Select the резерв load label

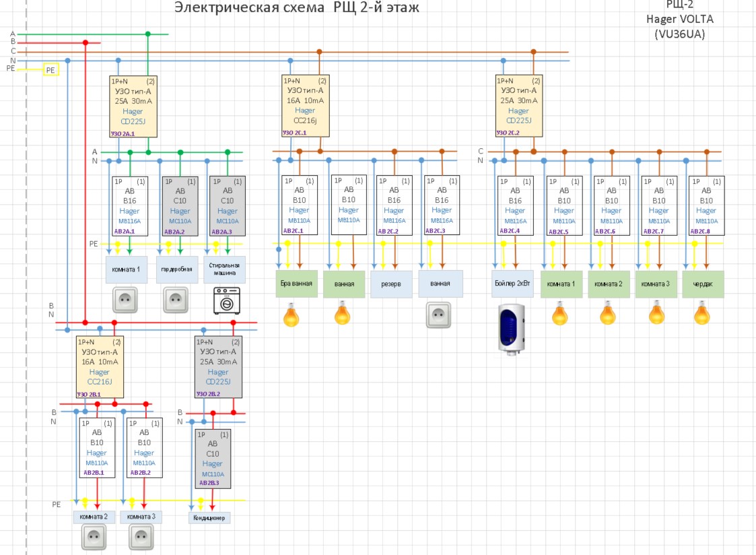(391, 284)
